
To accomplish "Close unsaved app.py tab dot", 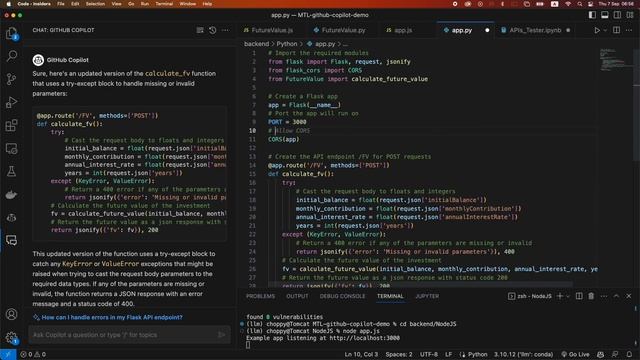I will coord(487,30).
